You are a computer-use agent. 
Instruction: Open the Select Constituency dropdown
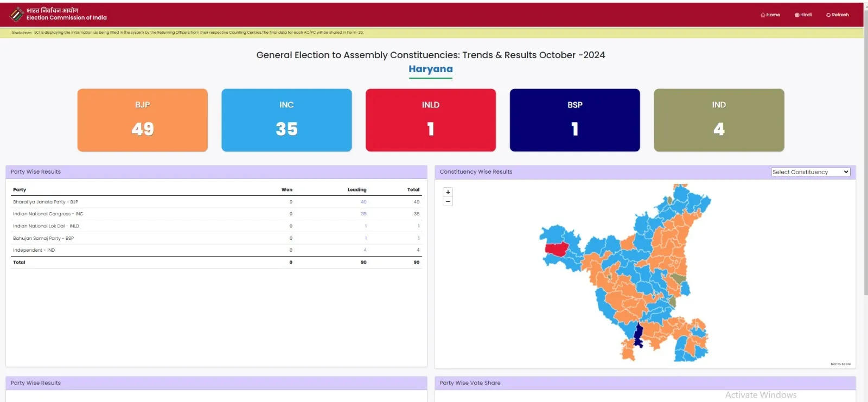click(810, 172)
